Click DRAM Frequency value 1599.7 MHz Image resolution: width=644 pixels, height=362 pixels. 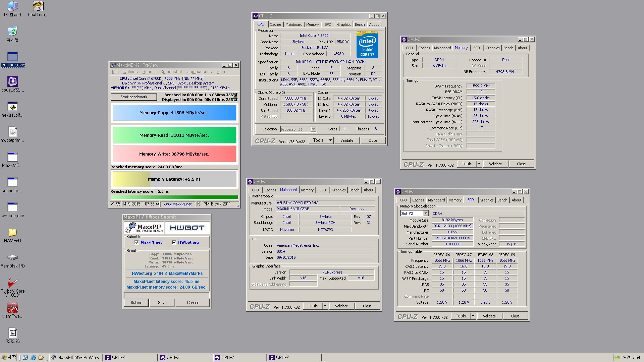point(481,86)
